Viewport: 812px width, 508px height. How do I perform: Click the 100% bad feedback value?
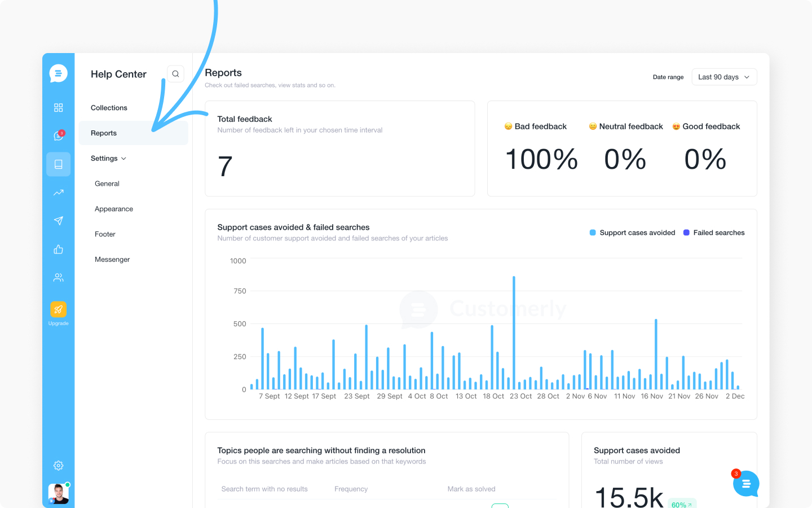(541, 159)
